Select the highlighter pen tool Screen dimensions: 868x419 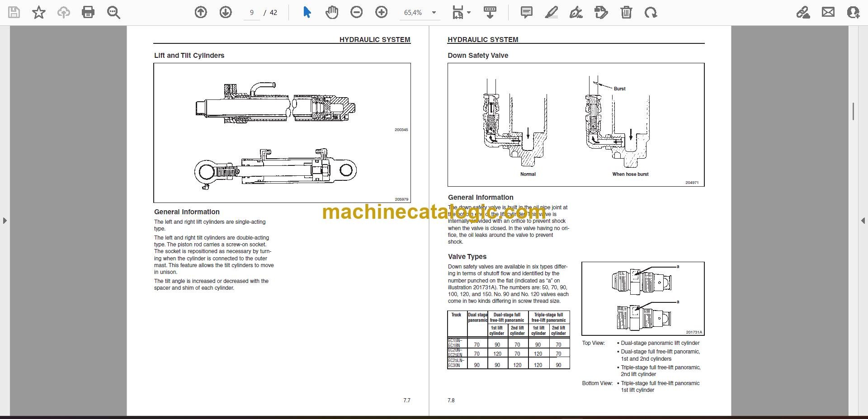tap(552, 12)
